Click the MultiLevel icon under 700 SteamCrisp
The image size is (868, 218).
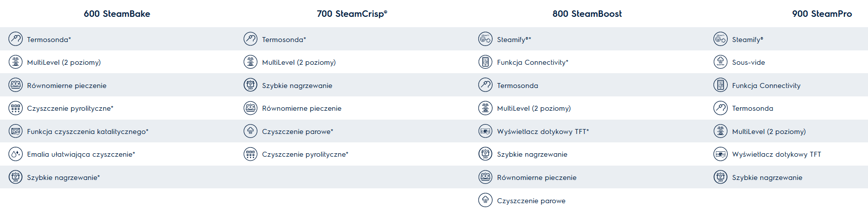(x=250, y=62)
